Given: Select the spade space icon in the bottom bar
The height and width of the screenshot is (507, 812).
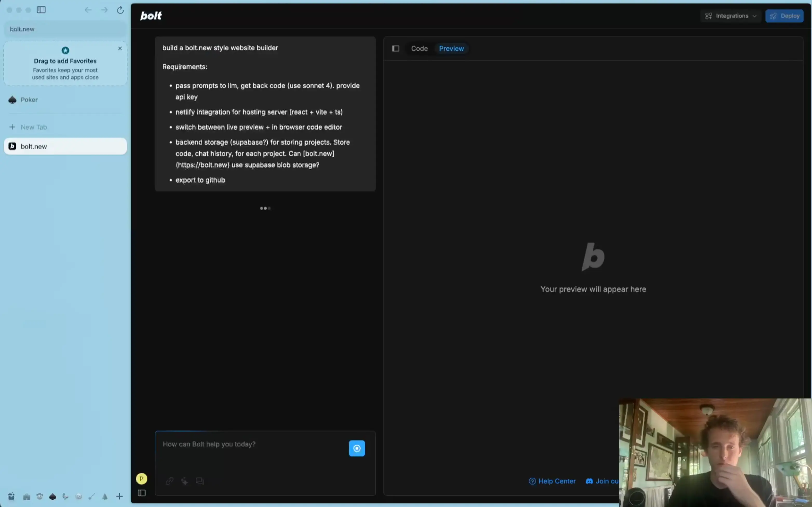Looking at the screenshot, I should (x=53, y=497).
